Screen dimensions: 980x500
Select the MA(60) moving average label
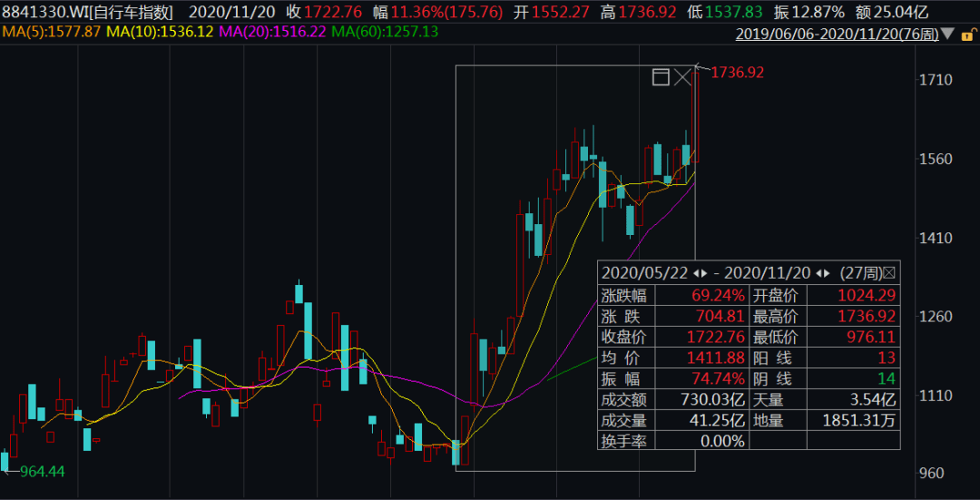(385, 32)
